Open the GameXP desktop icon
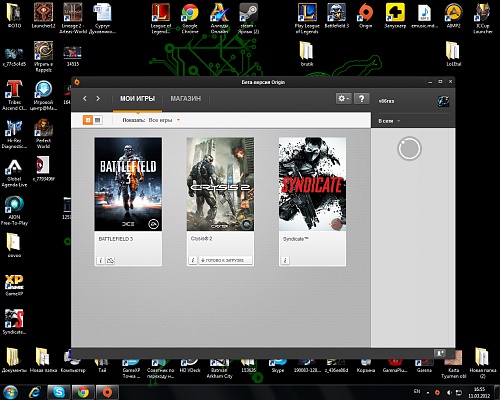This screenshot has height=400, width=500. (14, 285)
